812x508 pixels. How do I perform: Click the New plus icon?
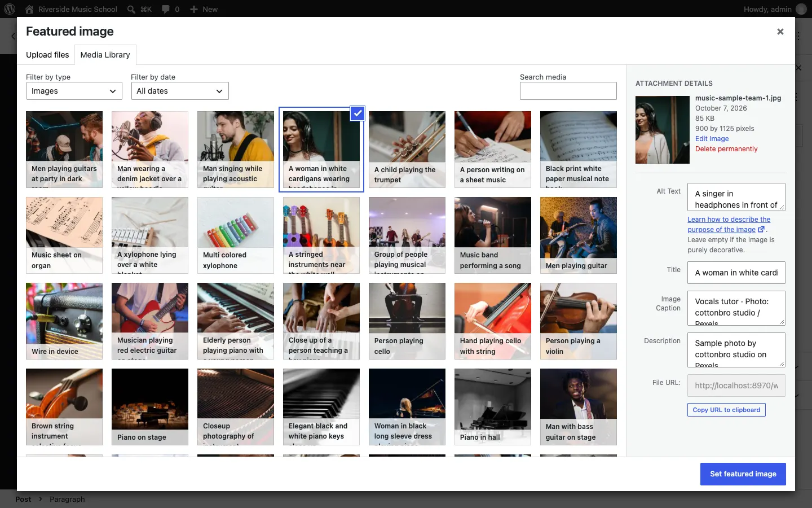[193, 9]
